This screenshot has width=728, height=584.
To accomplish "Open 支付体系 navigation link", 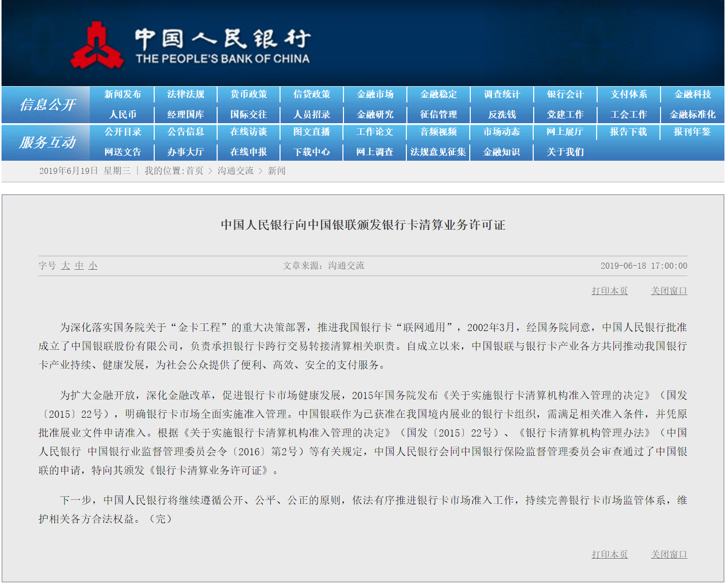I will pos(629,94).
